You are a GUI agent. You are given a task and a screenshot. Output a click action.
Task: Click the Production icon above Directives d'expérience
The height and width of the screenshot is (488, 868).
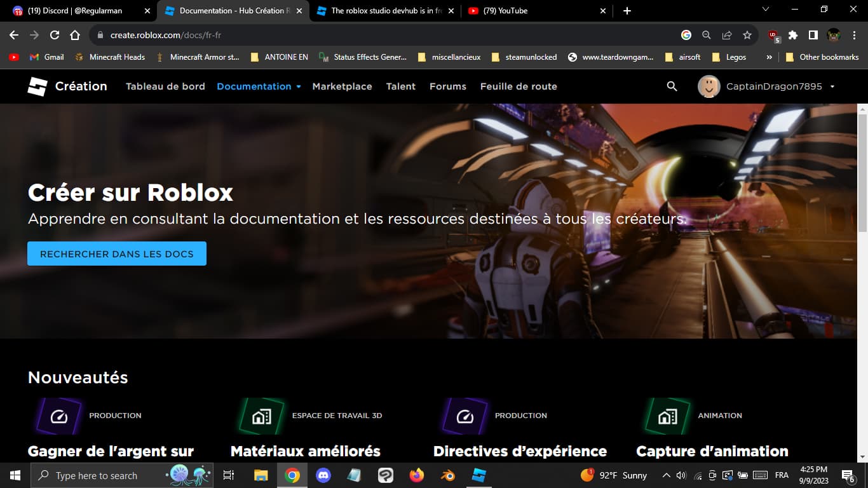pyautogui.click(x=463, y=416)
